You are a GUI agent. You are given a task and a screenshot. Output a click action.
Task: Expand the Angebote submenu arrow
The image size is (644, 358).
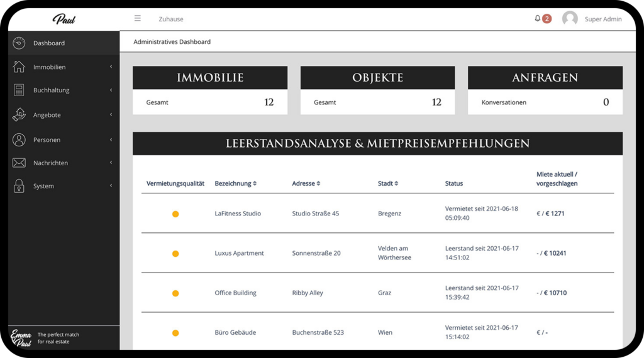[x=111, y=115]
